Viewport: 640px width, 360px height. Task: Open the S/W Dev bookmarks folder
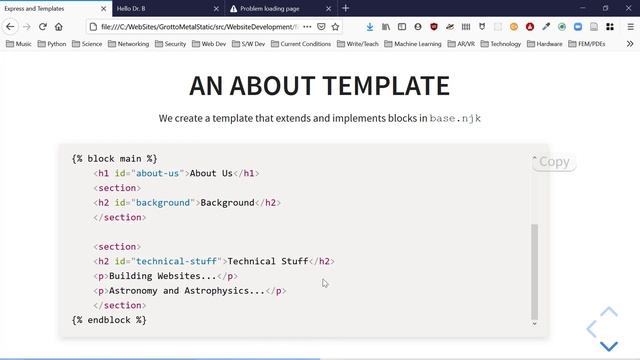[249, 44]
